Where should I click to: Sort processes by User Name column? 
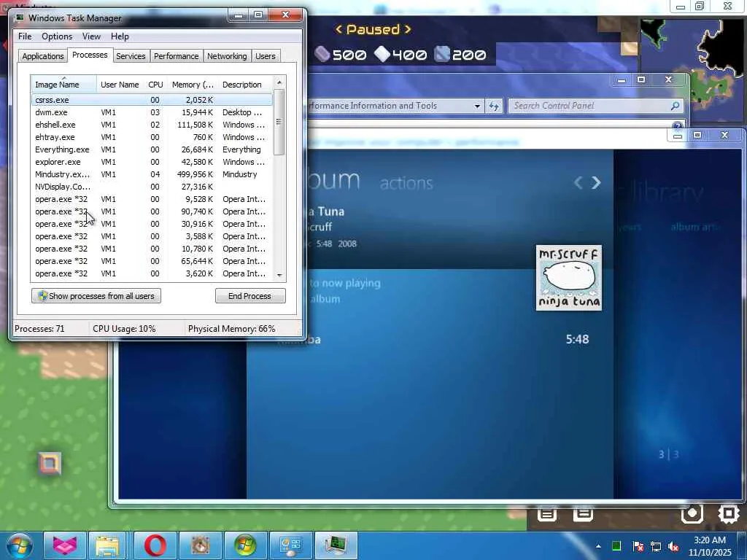pyautogui.click(x=120, y=85)
